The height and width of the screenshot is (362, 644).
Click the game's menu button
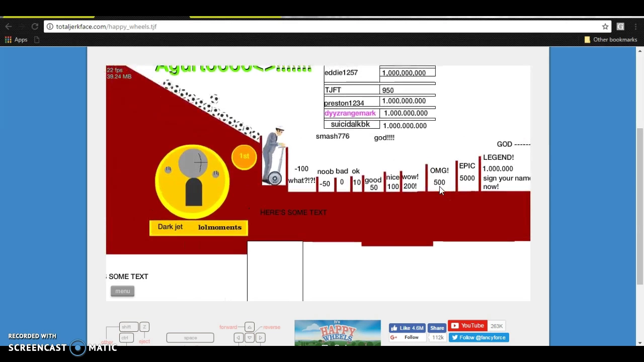pyautogui.click(x=122, y=291)
